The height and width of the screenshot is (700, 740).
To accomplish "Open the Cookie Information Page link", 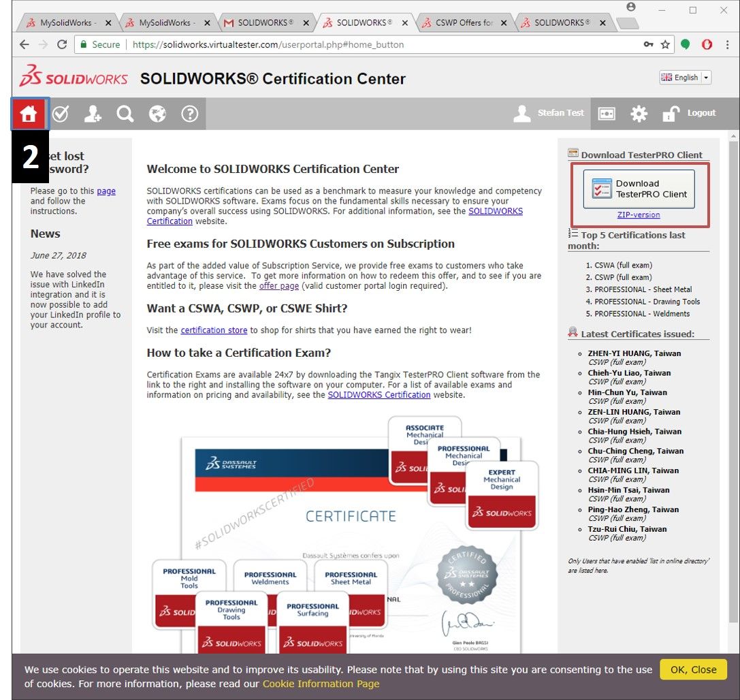I will [x=321, y=684].
